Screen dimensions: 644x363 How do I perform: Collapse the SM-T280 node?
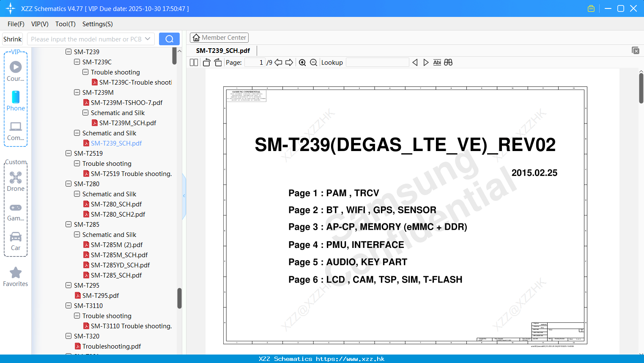(x=69, y=184)
